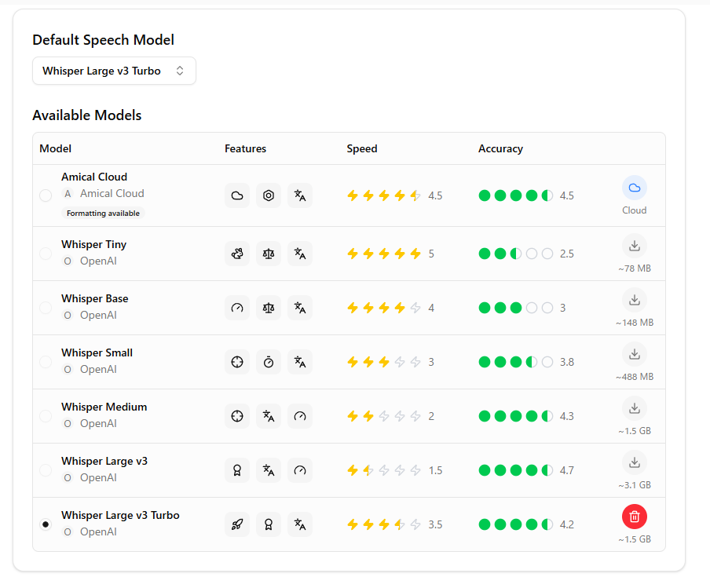This screenshot has width=710, height=588.
Task: Download the Whisper Tiny model
Action: pos(635,246)
